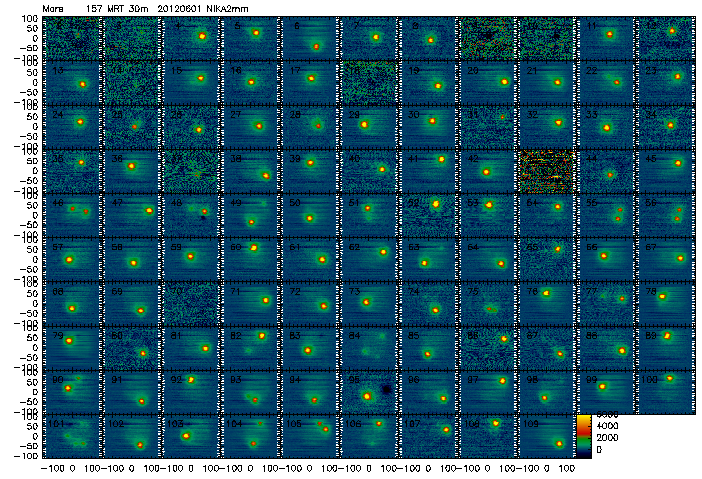
Task: Select map panel 15
Action: pos(191,82)
